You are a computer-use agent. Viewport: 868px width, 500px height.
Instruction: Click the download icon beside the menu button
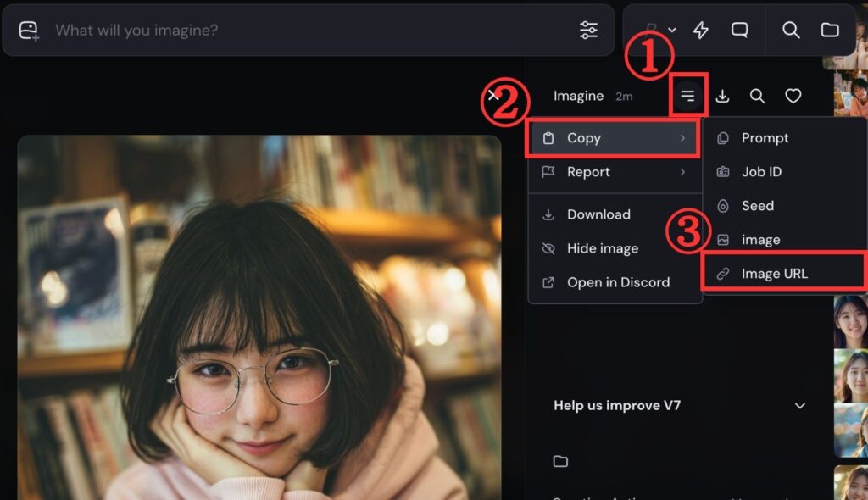click(722, 97)
